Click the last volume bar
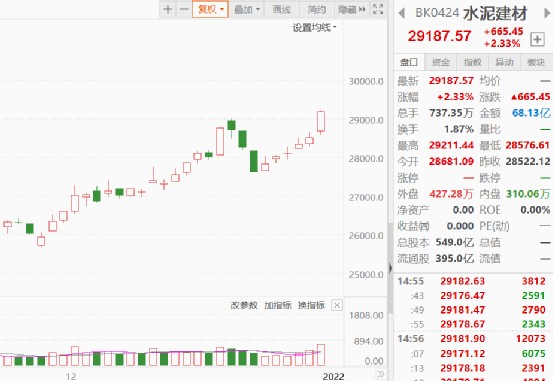Screen dimensions: 553x381 click(321, 355)
